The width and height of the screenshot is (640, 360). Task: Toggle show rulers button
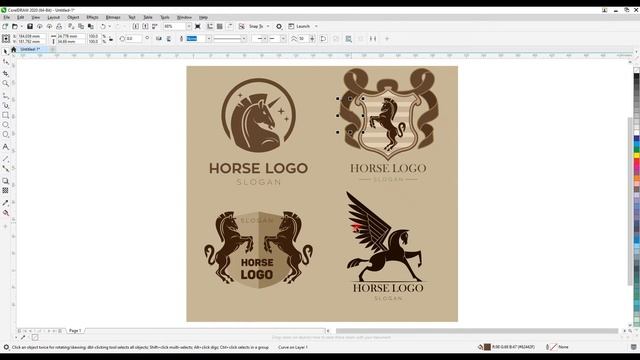coord(210,26)
